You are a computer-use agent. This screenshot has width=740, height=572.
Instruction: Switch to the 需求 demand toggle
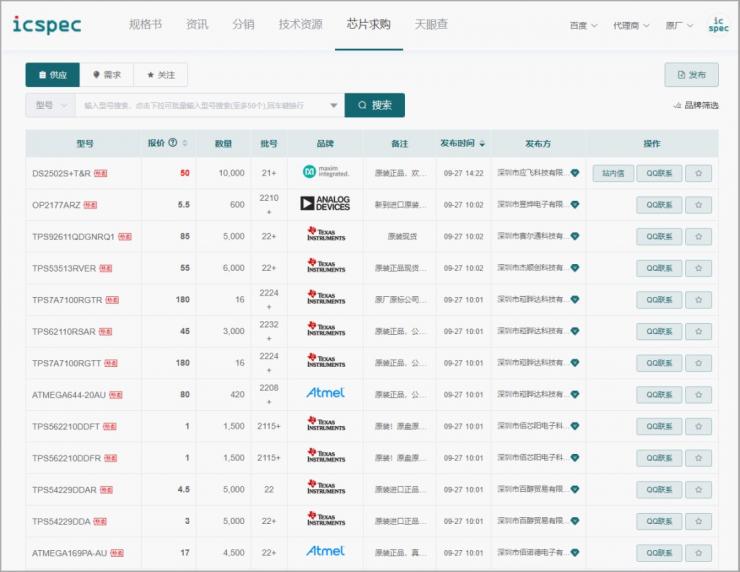pyautogui.click(x=106, y=75)
